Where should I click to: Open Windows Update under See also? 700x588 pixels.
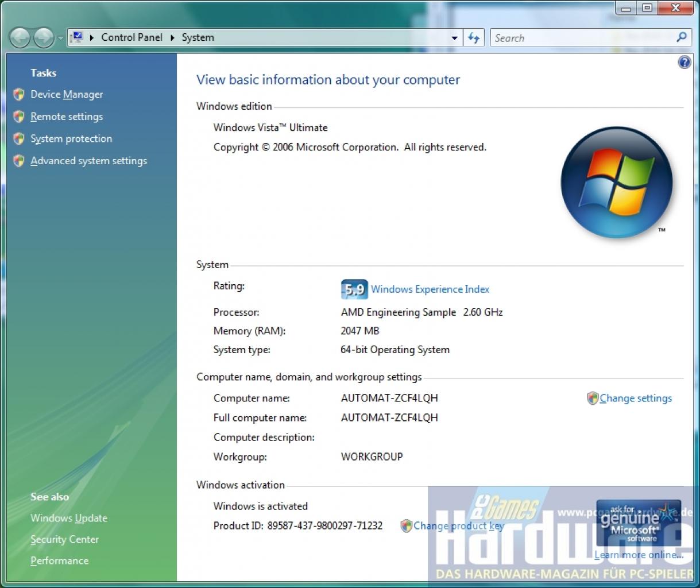[69, 518]
